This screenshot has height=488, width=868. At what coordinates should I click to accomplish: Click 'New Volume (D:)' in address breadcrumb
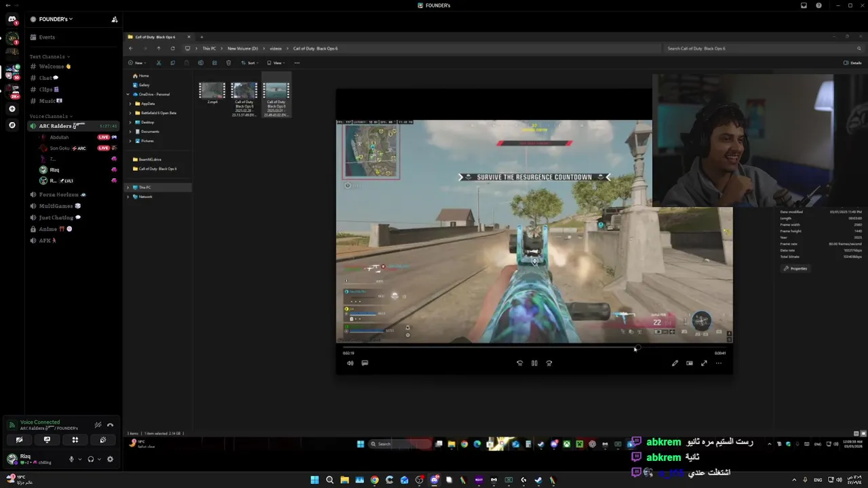243,49
